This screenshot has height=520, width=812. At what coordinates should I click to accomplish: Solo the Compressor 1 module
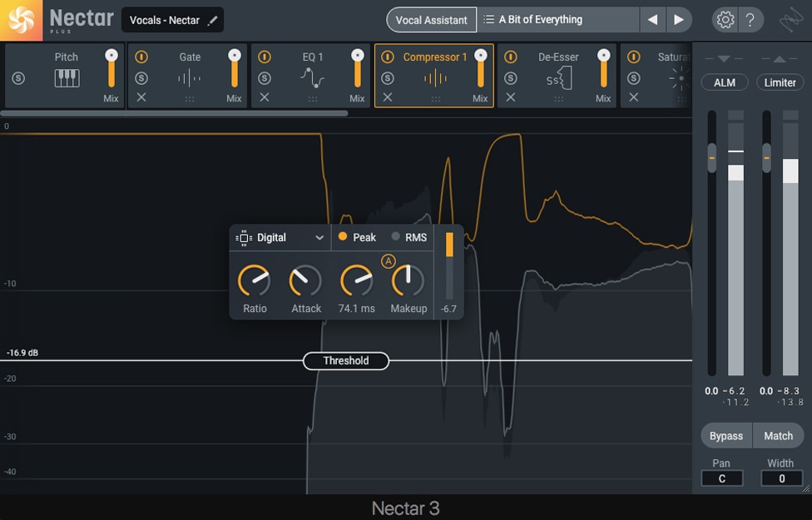(388, 78)
